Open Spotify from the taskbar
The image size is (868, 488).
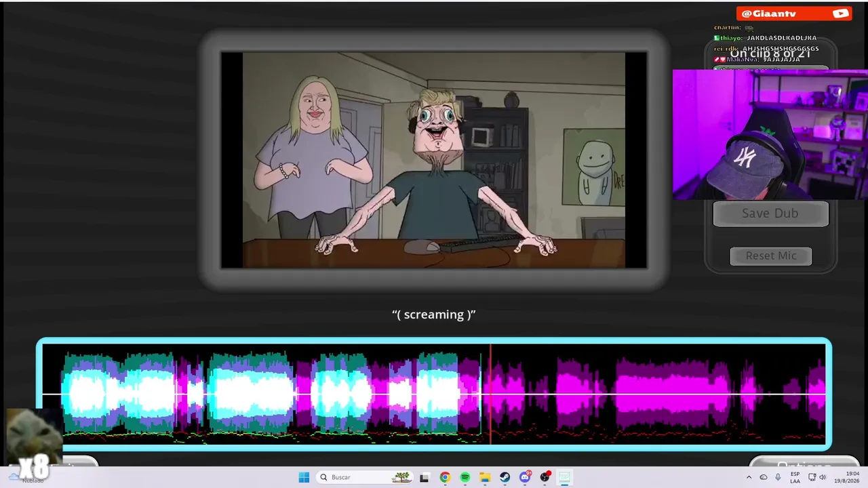pos(465,477)
